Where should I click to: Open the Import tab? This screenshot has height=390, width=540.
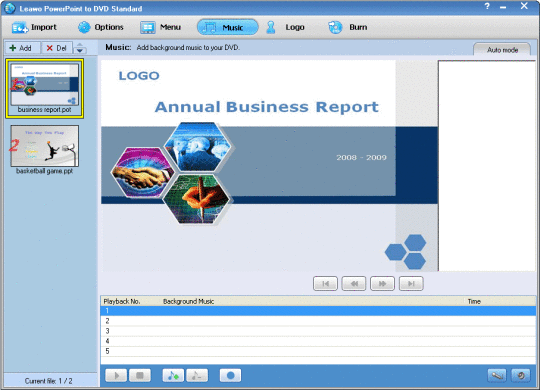point(34,27)
